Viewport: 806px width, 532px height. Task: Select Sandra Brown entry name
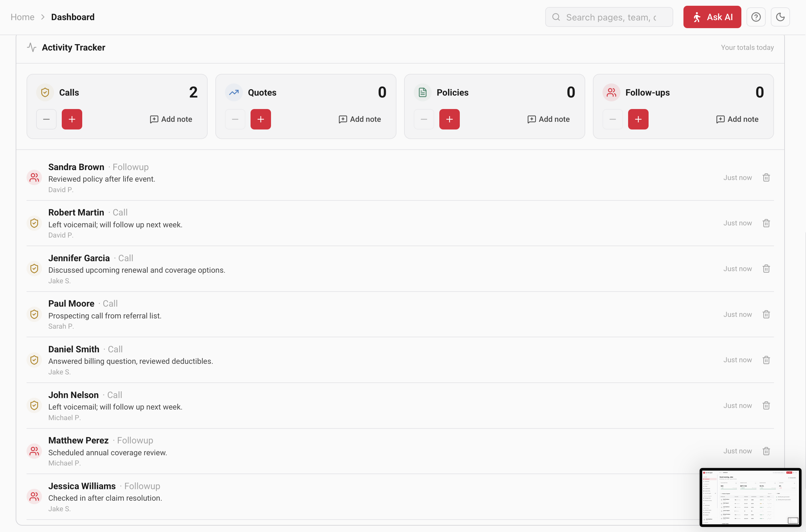76,167
